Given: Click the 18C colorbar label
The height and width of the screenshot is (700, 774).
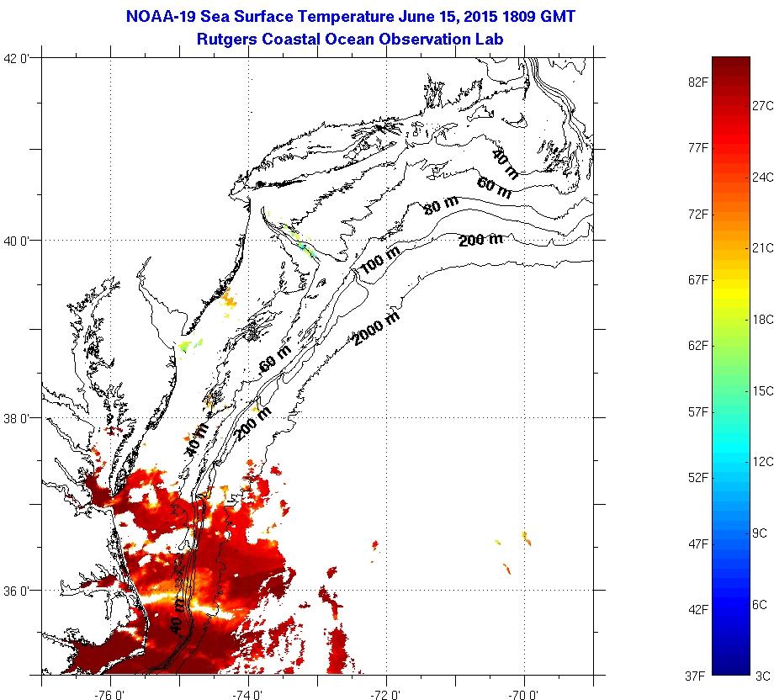Looking at the screenshot, I should (763, 320).
